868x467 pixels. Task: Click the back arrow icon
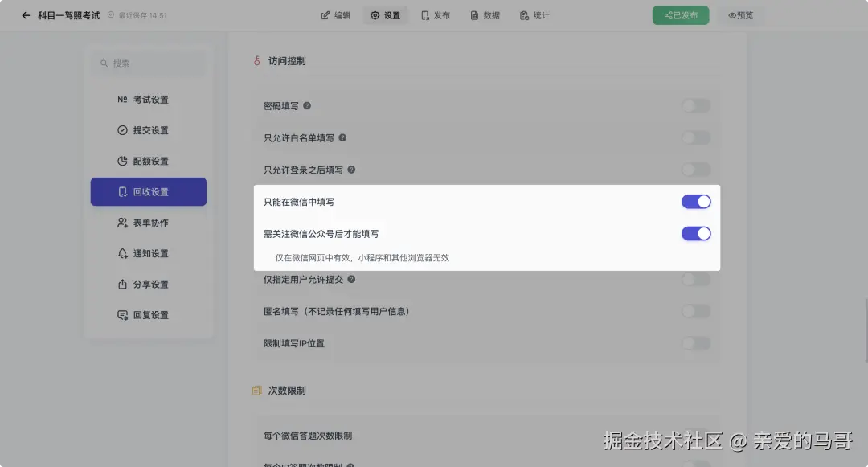[26, 15]
